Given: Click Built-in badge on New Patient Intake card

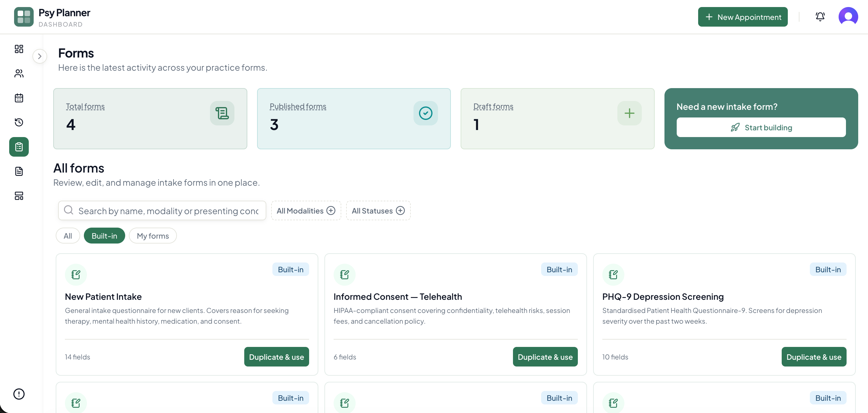Looking at the screenshot, I should 290,269.
